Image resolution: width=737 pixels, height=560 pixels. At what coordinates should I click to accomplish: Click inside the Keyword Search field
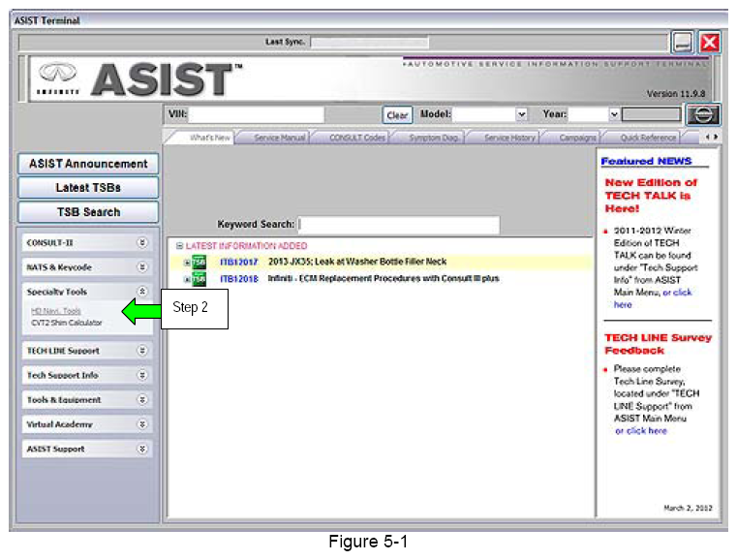click(x=399, y=225)
